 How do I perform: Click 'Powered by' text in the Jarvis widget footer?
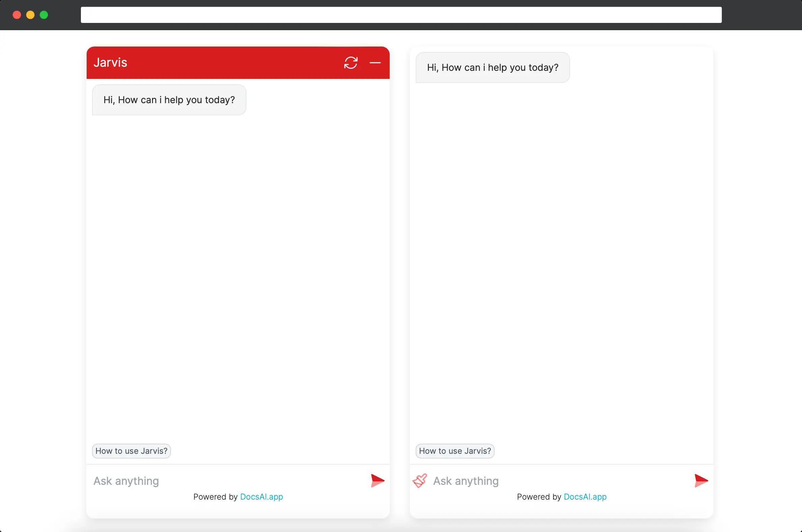point(215,497)
